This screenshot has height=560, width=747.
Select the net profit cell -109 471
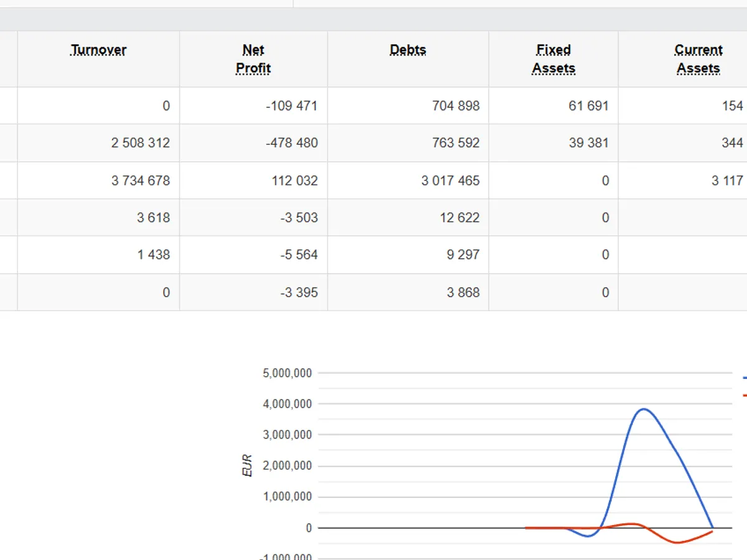[x=291, y=106]
